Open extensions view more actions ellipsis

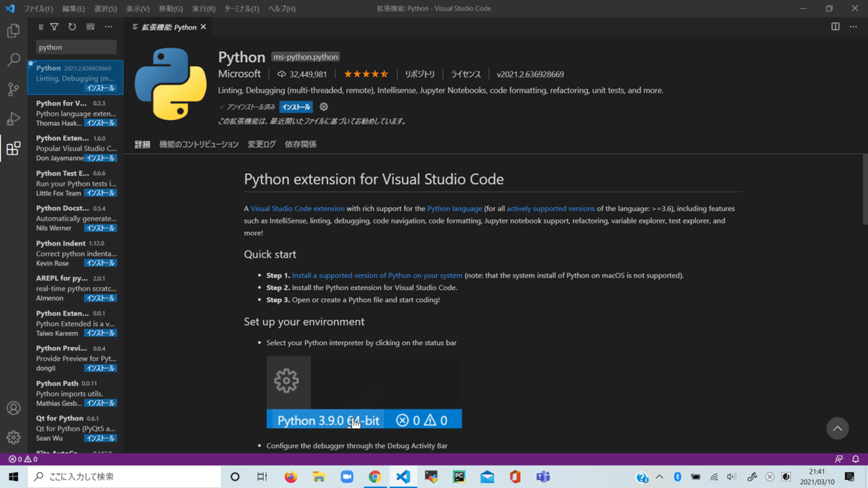tap(109, 27)
